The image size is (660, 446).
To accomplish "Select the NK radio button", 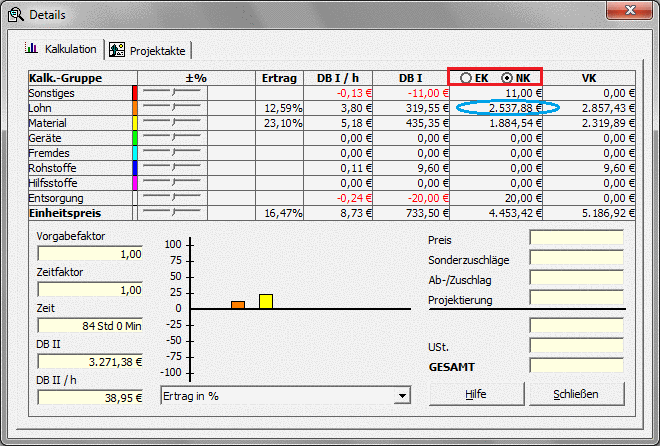I will pyautogui.click(x=507, y=78).
